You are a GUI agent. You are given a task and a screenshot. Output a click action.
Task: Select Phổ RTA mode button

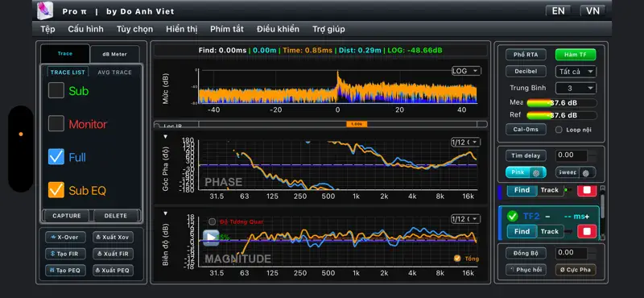click(x=526, y=55)
